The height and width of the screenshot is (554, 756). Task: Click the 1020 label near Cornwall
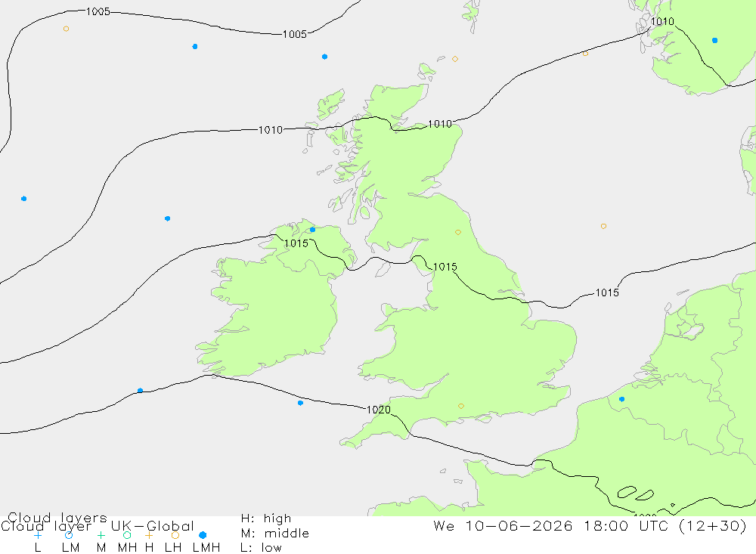tap(379, 410)
